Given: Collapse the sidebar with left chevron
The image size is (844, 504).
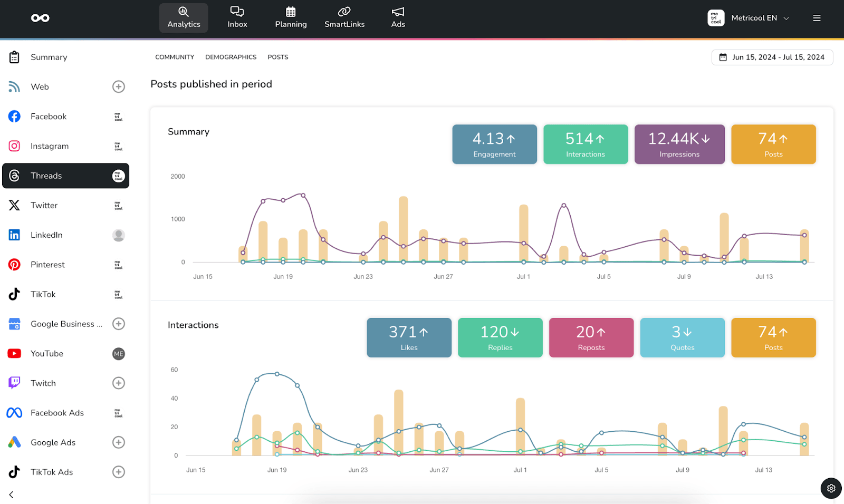Looking at the screenshot, I should click(x=11, y=495).
